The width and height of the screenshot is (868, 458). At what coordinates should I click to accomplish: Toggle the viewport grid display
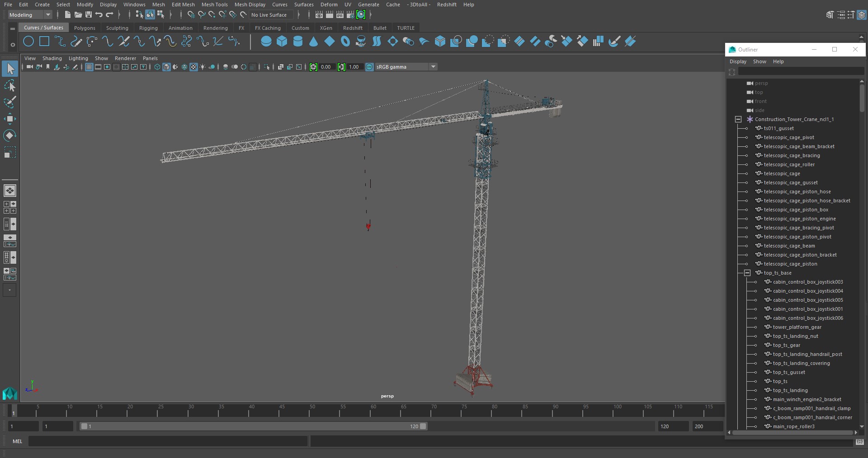[89, 67]
